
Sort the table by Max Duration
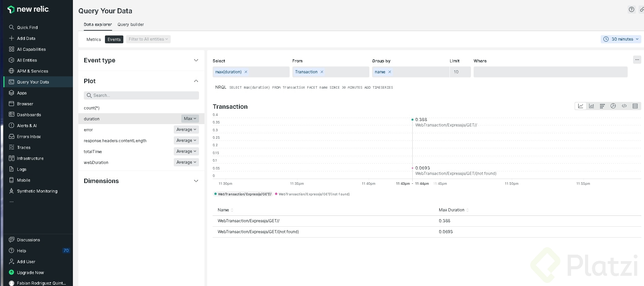pyautogui.click(x=454, y=210)
